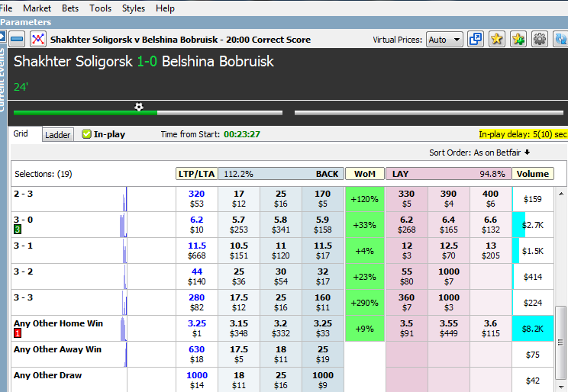Click the $8.2K volume cell
Viewport: 568px width, 392px height.
[533, 328]
